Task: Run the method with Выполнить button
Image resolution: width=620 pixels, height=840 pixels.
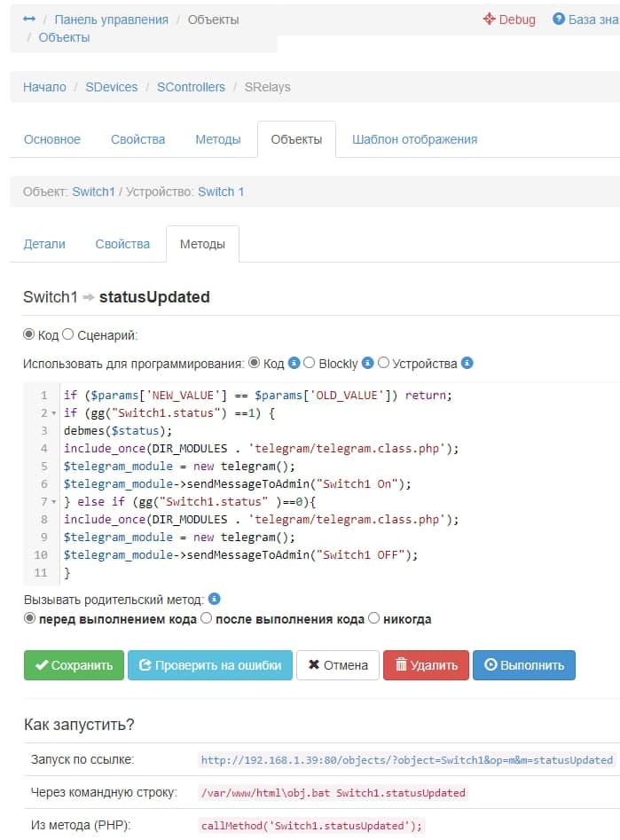Action: 524,665
